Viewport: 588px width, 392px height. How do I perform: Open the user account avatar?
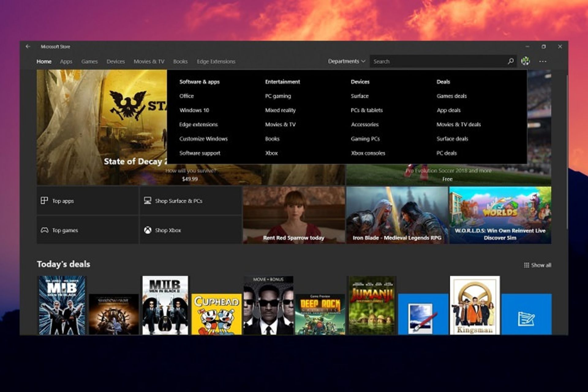pos(526,61)
